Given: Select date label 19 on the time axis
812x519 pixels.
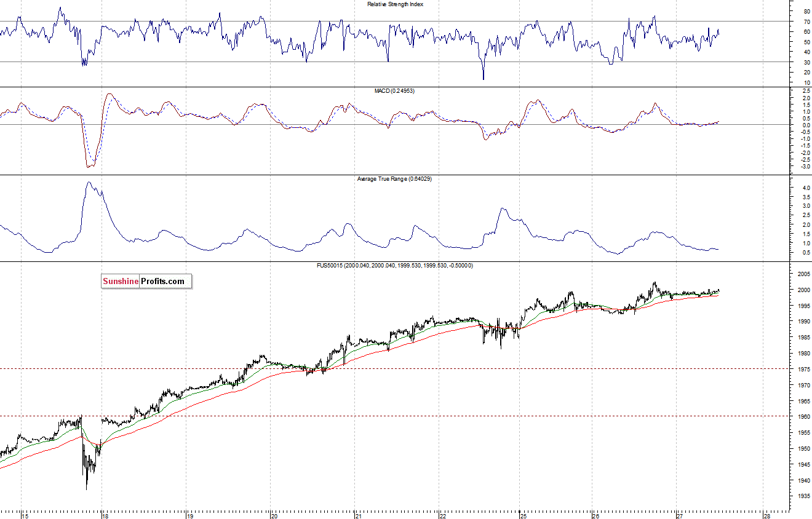Looking at the screenshot, I should click(x=190, y=515).
